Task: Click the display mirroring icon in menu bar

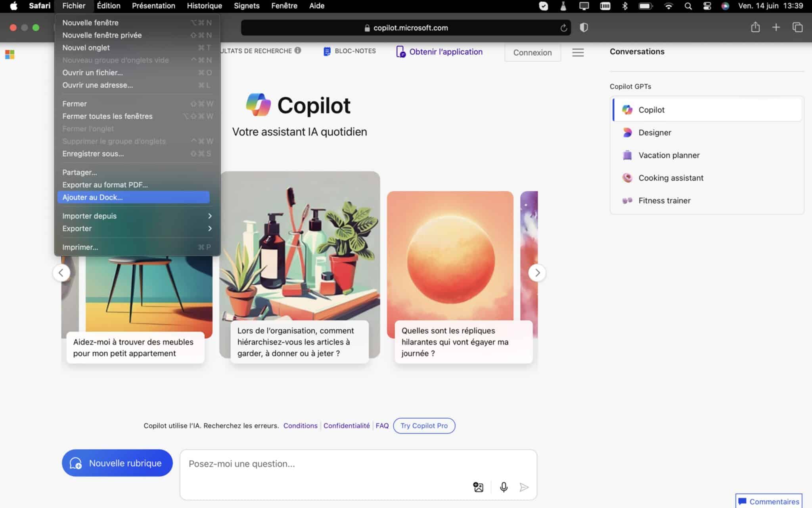Action: [584, 6]
